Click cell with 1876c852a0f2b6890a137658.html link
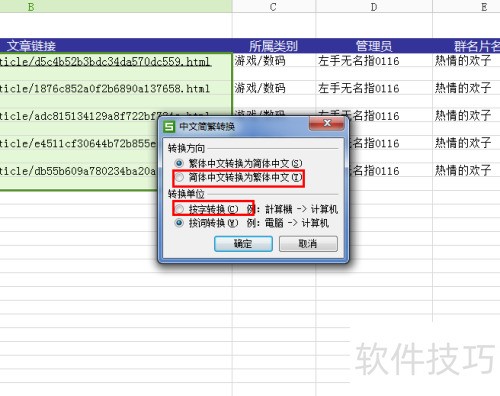 (x=116, y=88)
